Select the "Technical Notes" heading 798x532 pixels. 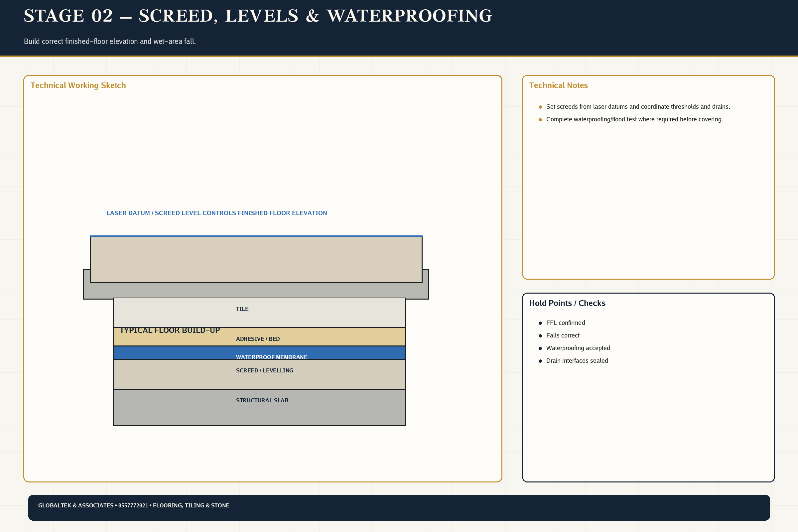click(x=558, y=85)
